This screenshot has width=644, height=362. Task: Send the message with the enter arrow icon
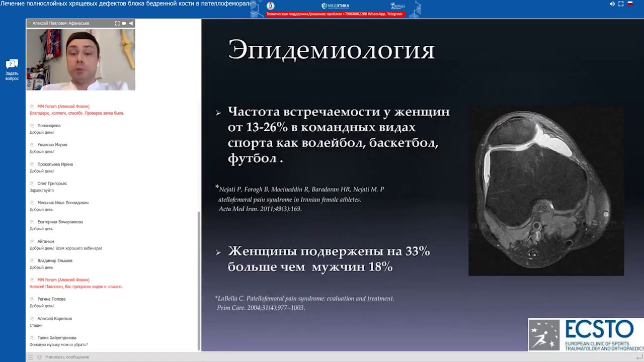639,357
